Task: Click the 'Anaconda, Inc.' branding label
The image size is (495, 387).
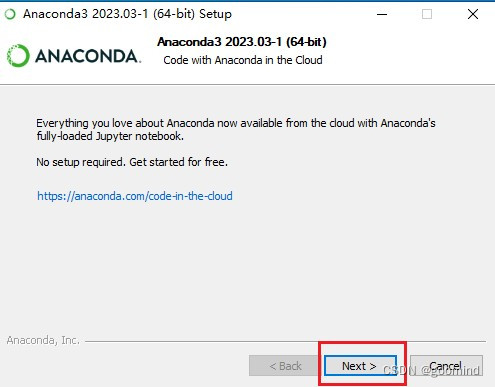Action: (x=43, y=340)
